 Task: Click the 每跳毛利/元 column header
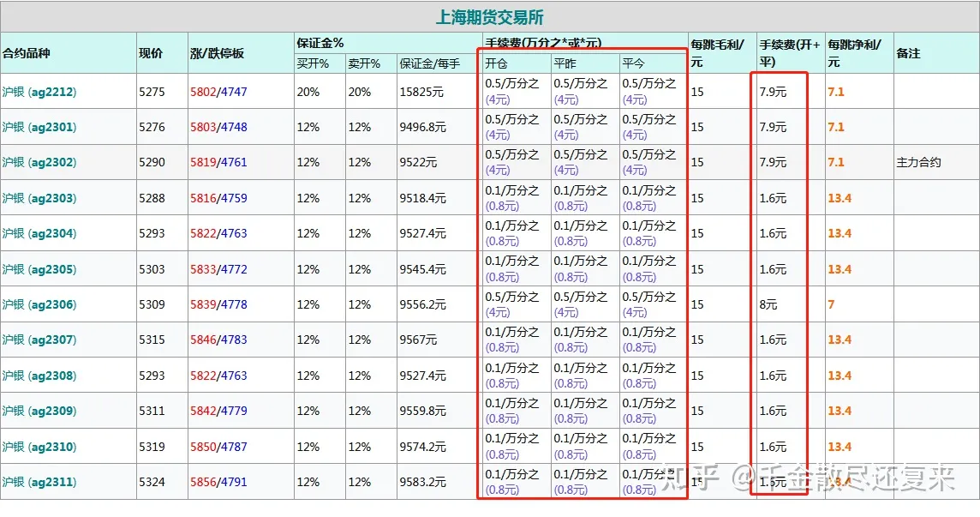point(718,53)
